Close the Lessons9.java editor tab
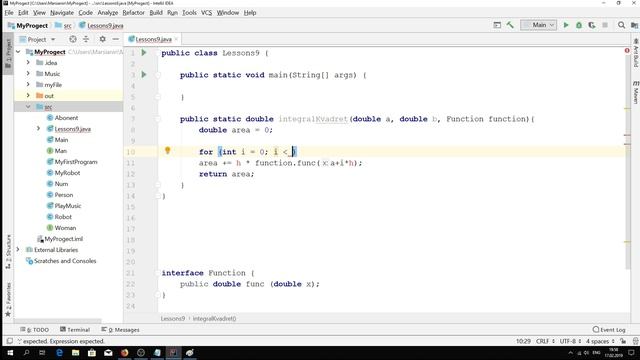The image size is (640, 360). 176,39
